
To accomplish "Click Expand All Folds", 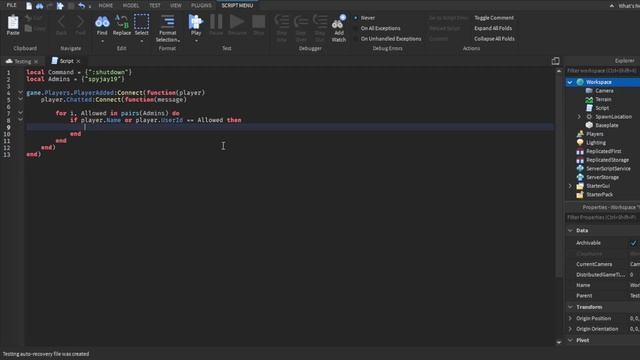I will 493,28.
